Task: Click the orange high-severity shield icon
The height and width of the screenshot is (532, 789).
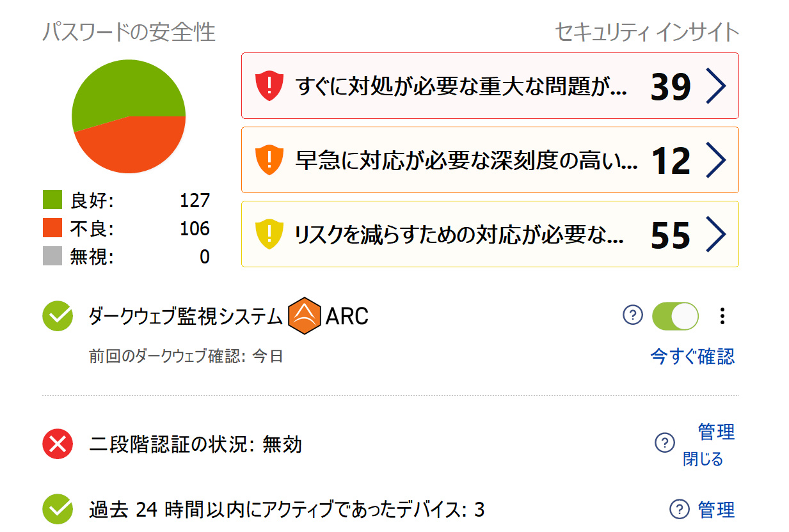Action: coord(269,160)
